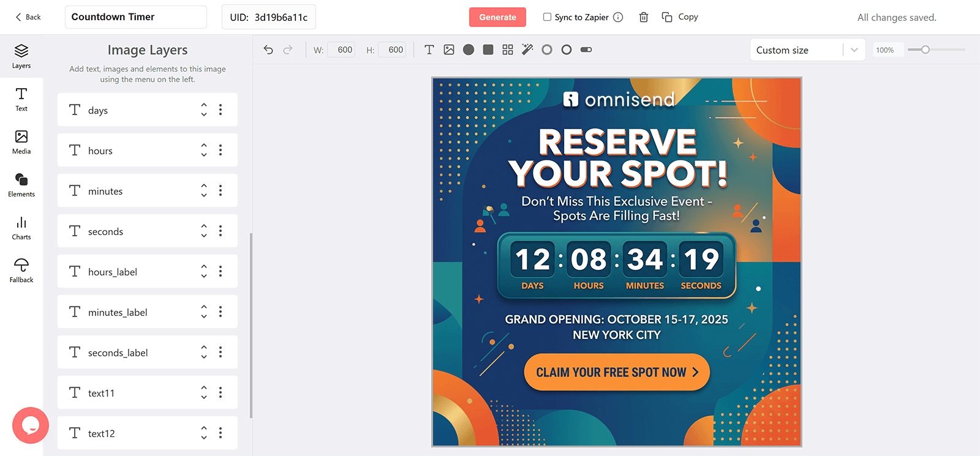
Task: Click the width input field
Action: (x=342, y=50)
